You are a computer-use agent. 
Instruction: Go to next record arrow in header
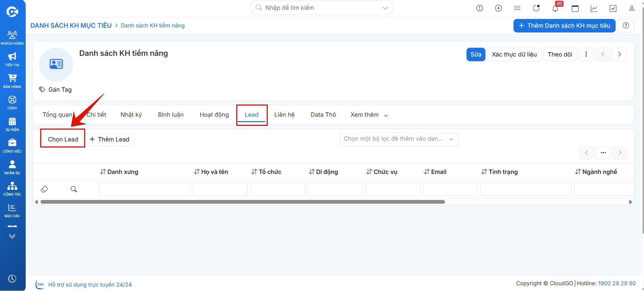(619, 54)
